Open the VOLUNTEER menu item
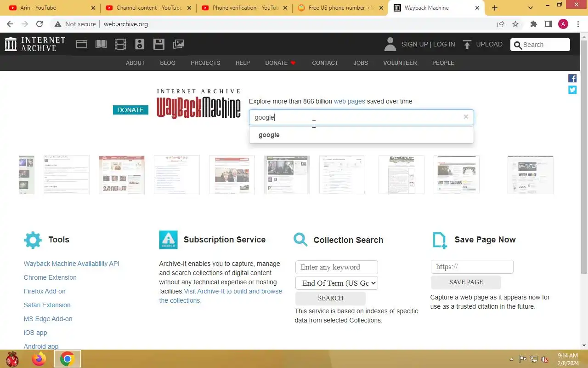This screenshot has height=368, width=588. (x=400, y=63)
